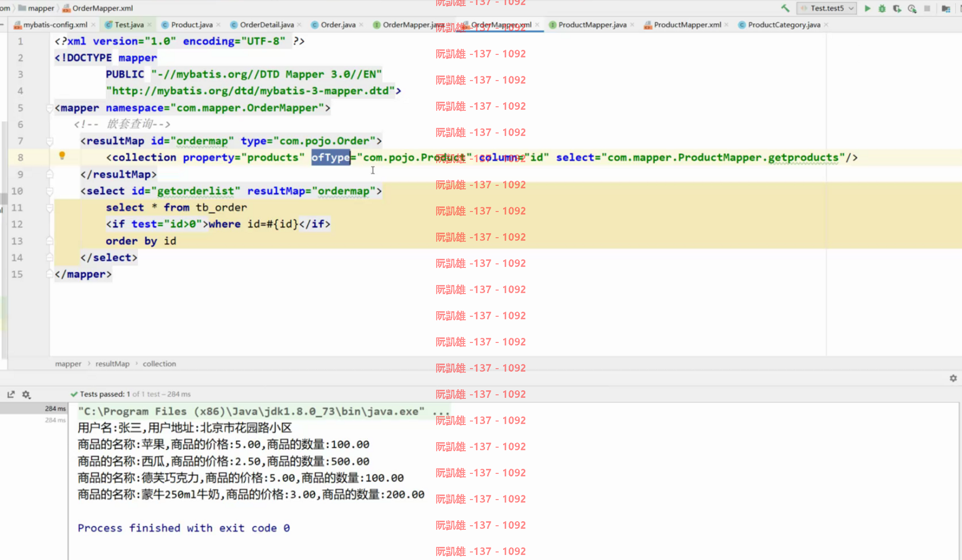Click the yellow intention lightbulb on line 8
This screenshot has height=560, width=962.
coord(62,156)
